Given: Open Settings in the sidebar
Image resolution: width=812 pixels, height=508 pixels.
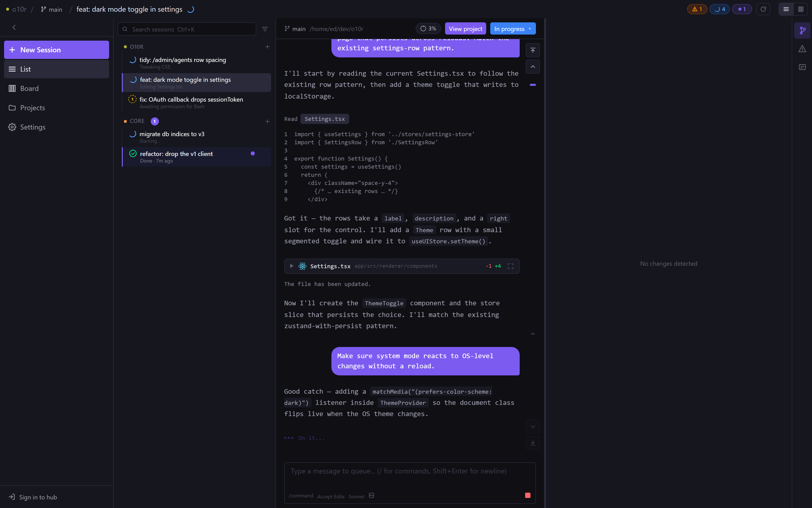Looking at the screenshot, I should [x=56, y=127].
